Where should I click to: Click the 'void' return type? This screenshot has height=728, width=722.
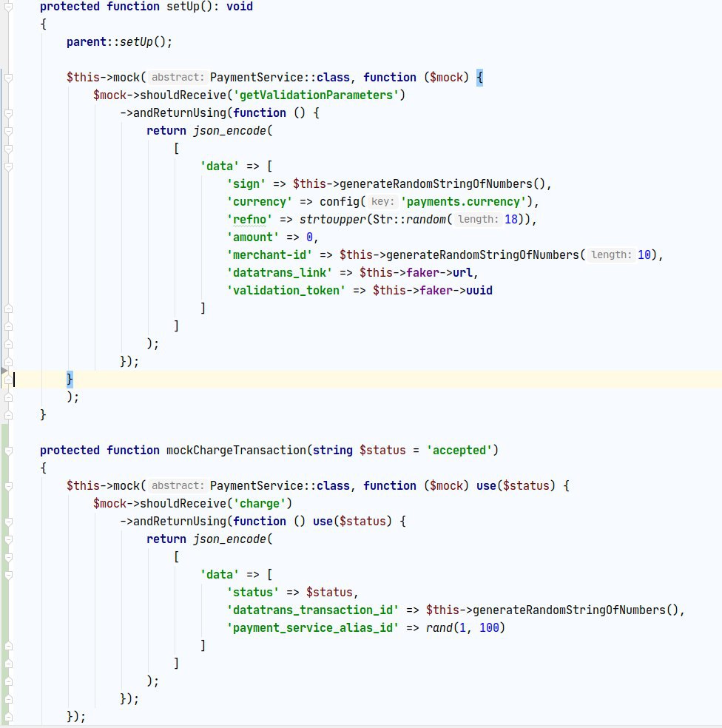pyautogui.click(x=240, y=7)
